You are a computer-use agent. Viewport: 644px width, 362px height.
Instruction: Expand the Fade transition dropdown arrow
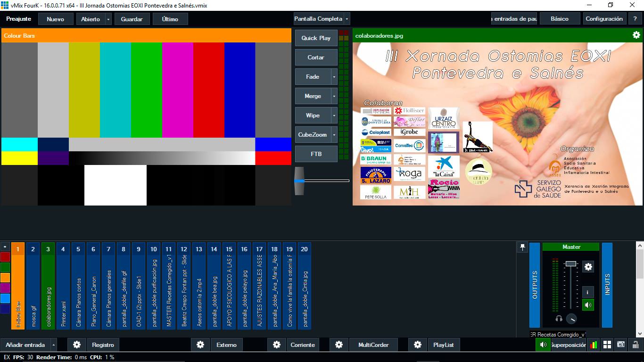(x=334, y=77)
